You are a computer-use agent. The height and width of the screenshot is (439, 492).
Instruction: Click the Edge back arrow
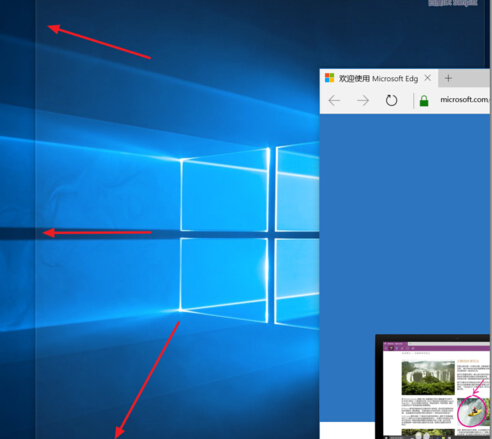tap(334, 100)
